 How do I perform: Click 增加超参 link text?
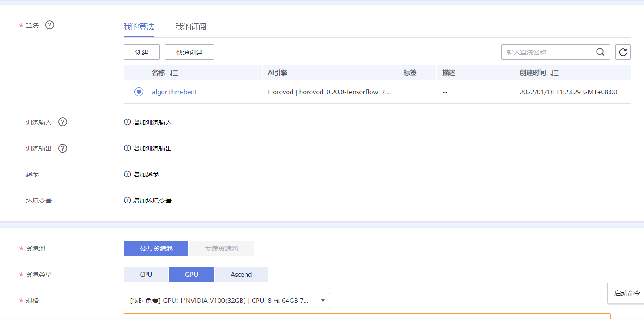click(146, 175)
